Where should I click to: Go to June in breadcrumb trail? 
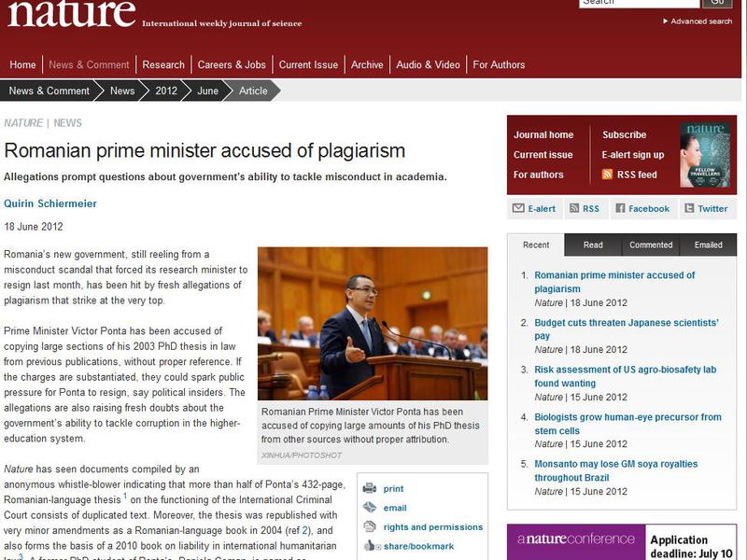207,91
